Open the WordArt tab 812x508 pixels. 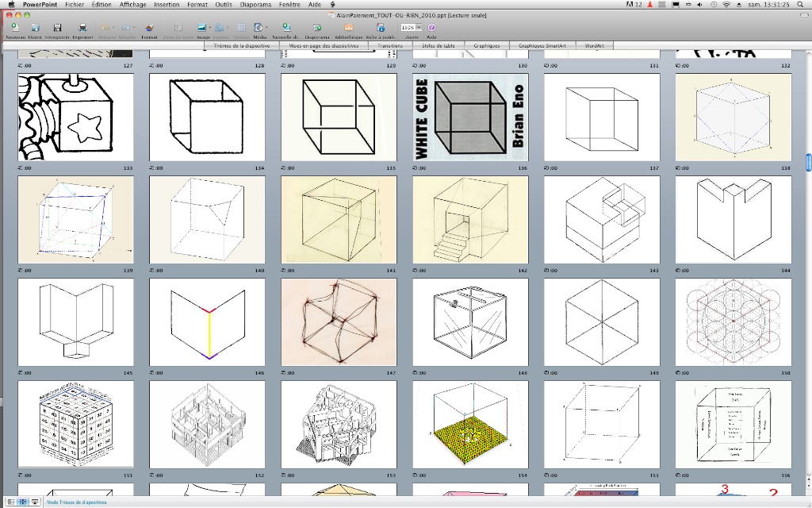coord(594,45)
